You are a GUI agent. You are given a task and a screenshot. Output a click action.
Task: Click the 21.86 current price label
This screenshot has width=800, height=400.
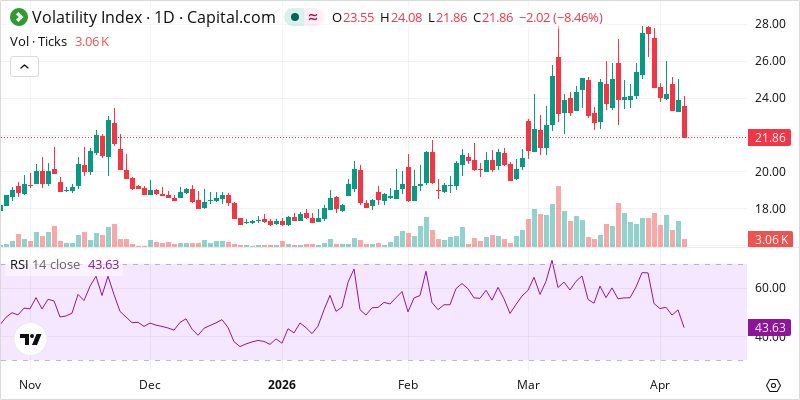click(x=769, y=138)
